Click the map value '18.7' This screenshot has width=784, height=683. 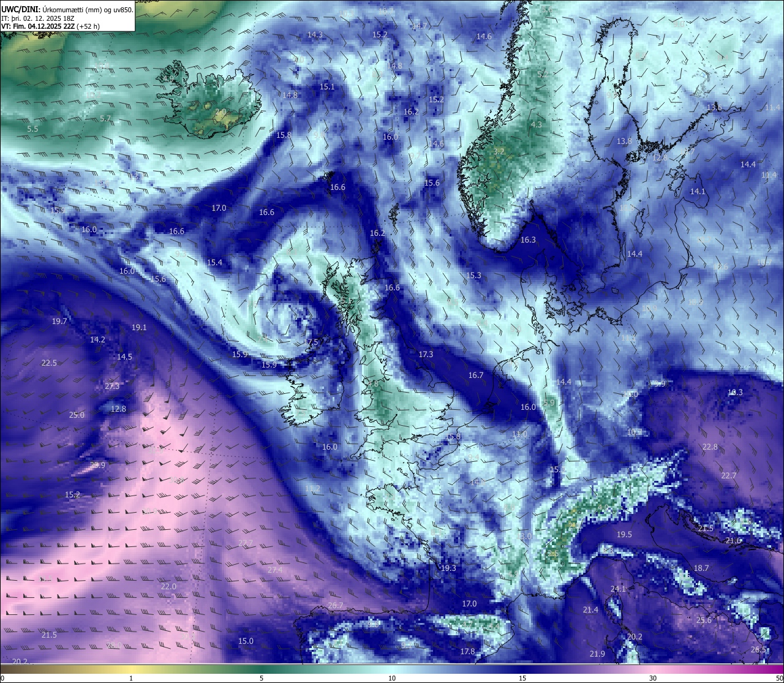[701, 568]
